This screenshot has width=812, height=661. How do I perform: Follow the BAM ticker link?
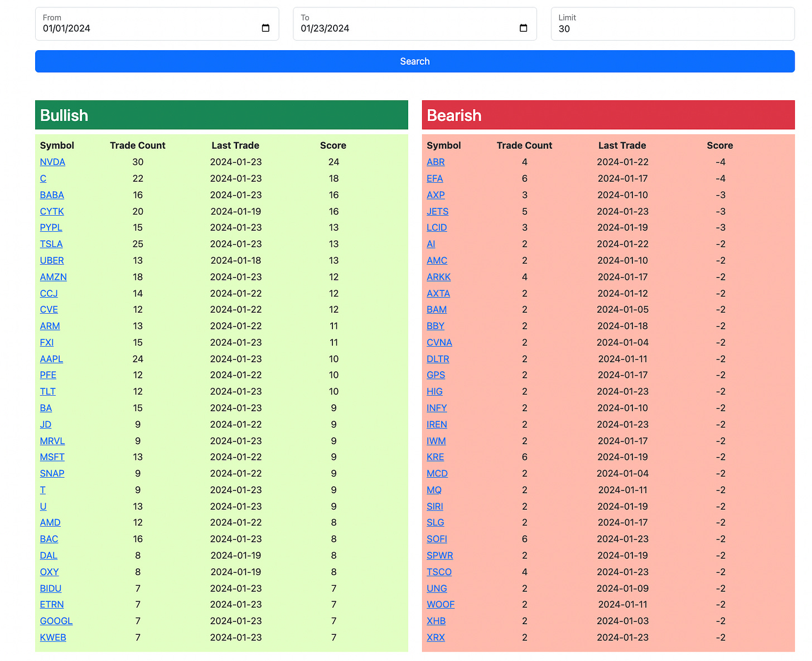click(437, 309)
